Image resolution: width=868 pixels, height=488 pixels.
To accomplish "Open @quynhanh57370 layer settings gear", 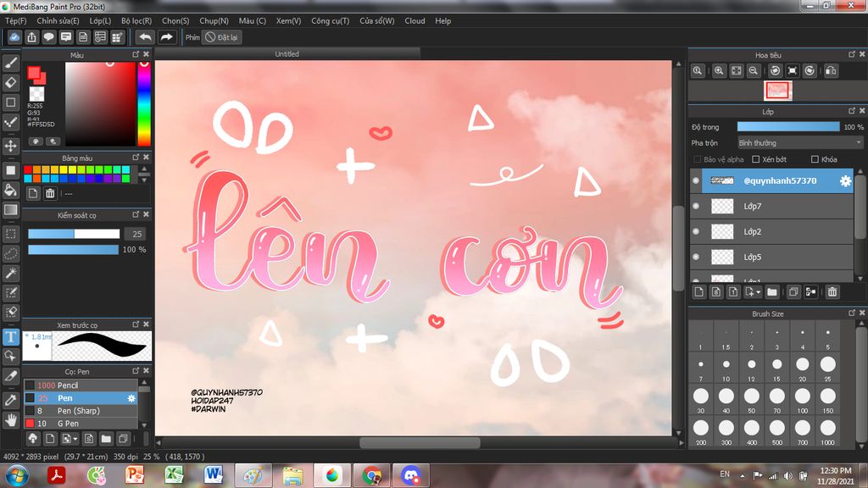I will tap(845, 180).
